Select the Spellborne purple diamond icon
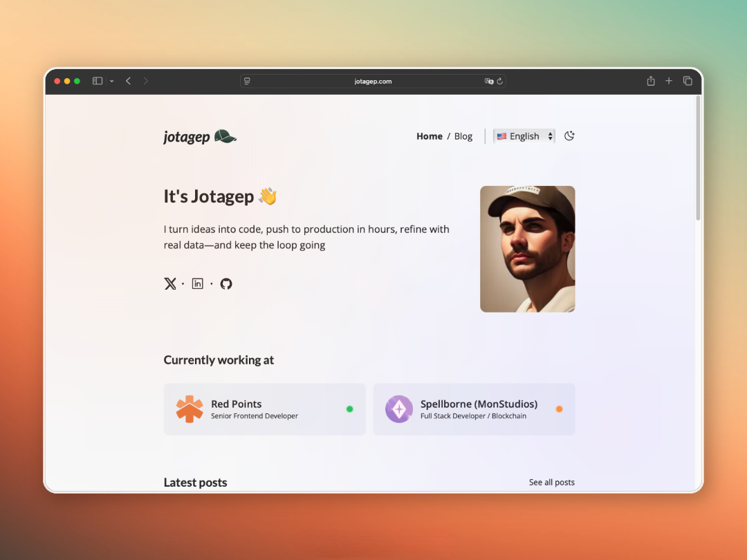The image size is (747, 560). click(398, 409)
